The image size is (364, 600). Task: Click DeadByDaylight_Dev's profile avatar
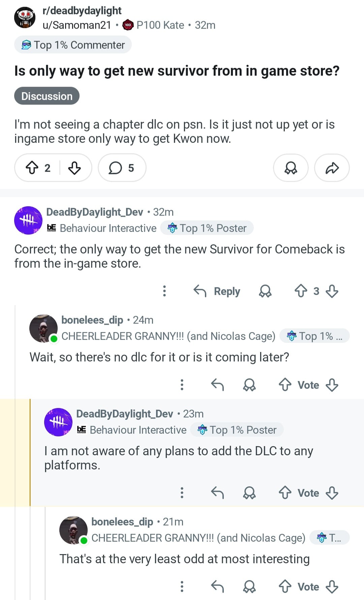(x=27, y=220)
